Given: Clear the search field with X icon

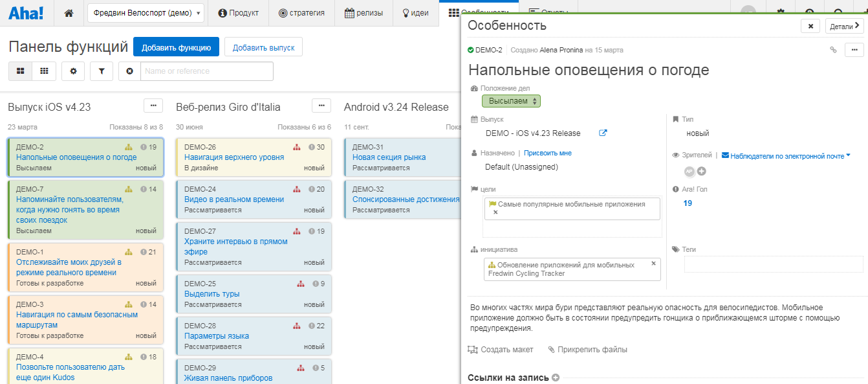Looking at the screenshot, I should click(129, 71).
